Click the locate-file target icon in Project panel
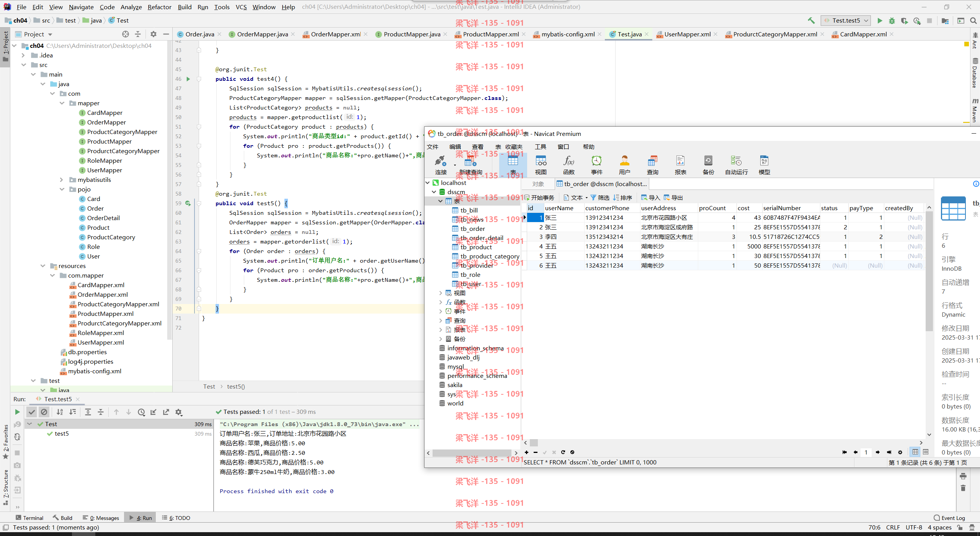The image size is (980, 536). (126, 34)
